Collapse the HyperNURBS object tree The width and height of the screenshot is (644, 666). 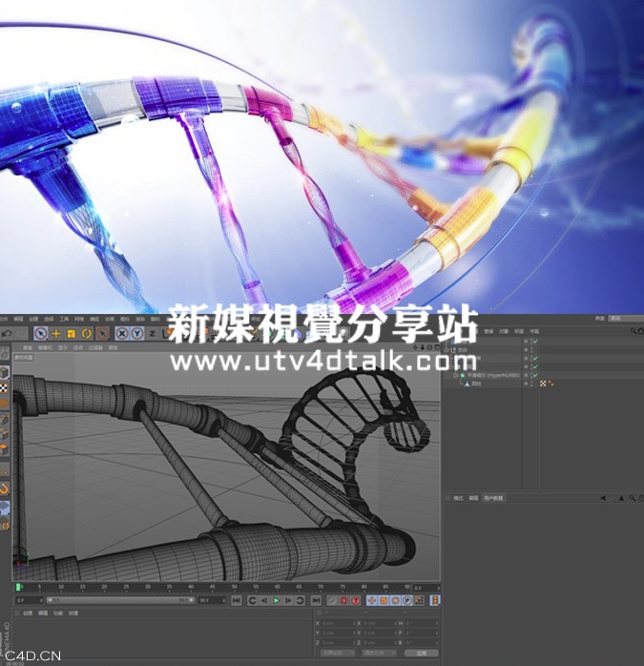(x=456, y=376)
